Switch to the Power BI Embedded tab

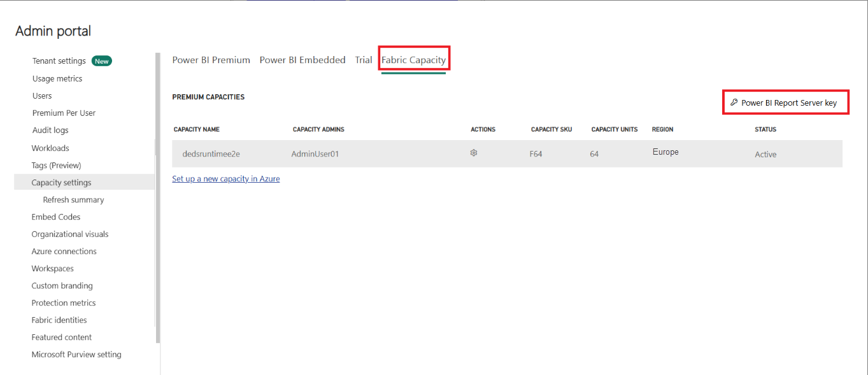(302, 60)
